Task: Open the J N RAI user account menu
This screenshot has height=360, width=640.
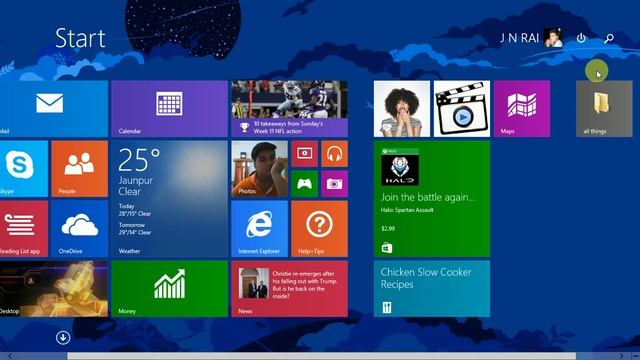Action: pyautogui.click(x=531, y=38)
